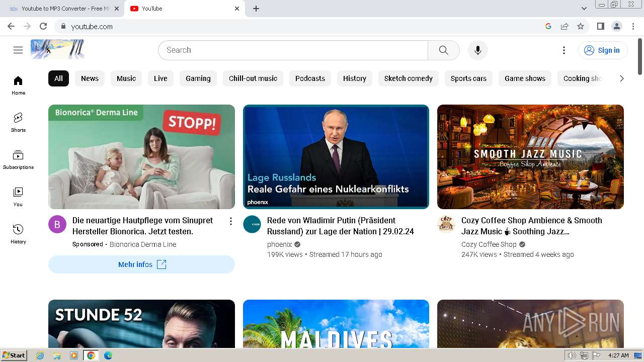Open File Explorer from taskbar

tap(57, 355)
